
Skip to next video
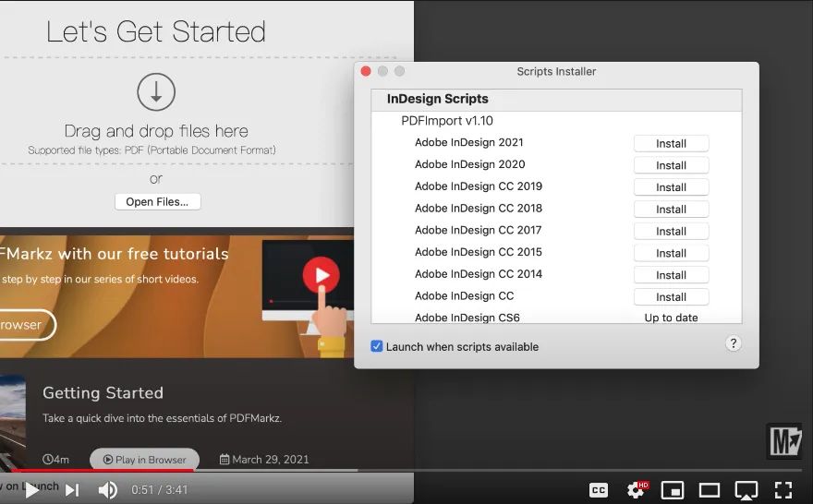73,490
